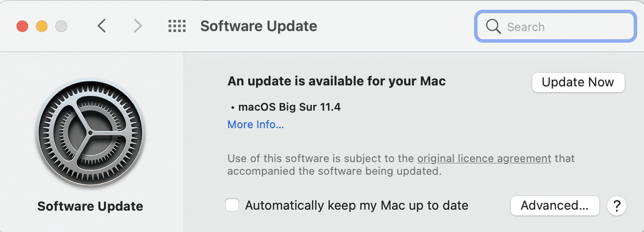
Task: Go forward with the right chevron
Action: (x=138, y=26)
